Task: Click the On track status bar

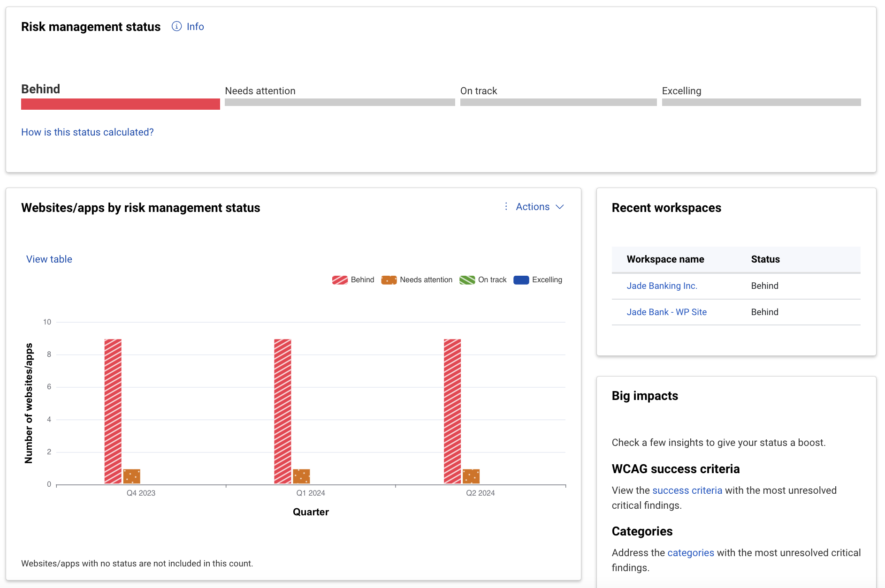Action: 558,102
